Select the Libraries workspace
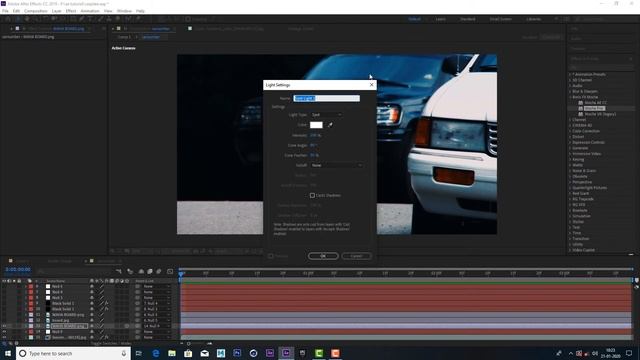Viewport: 640px width, 360px height. [x=533, y=19]
